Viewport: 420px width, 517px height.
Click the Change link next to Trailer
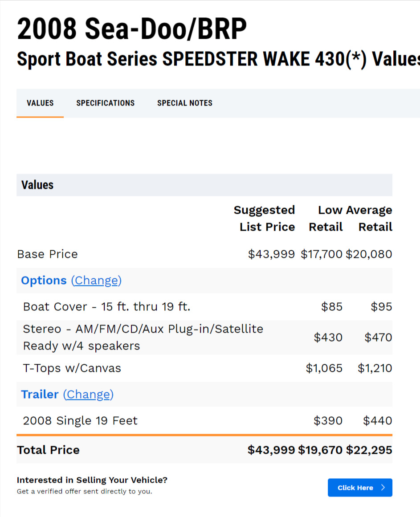coord(88,395)
